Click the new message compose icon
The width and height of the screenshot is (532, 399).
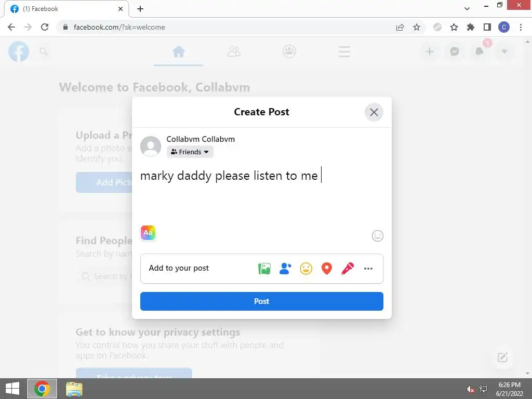[x=502, y=357]
